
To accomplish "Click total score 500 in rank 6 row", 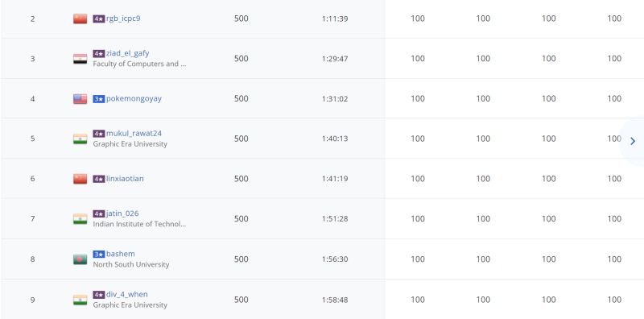I will (x=241, y=179).
